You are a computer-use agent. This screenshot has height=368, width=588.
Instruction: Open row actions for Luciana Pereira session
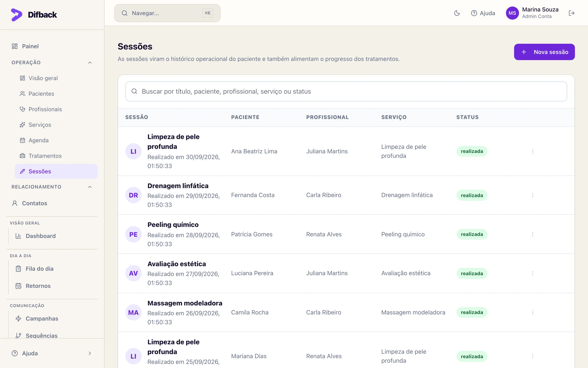pyautogui.click(x=533, y=273)
